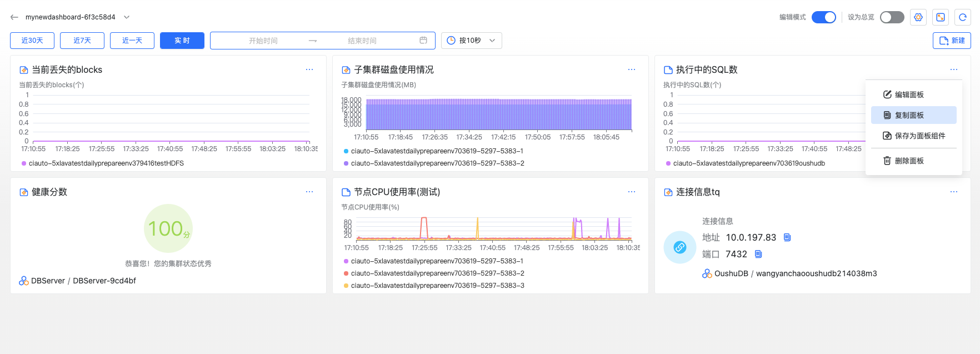Expand the dashboard name dropdown chevron
Screen dimensions: 980x354
point(127,17)
